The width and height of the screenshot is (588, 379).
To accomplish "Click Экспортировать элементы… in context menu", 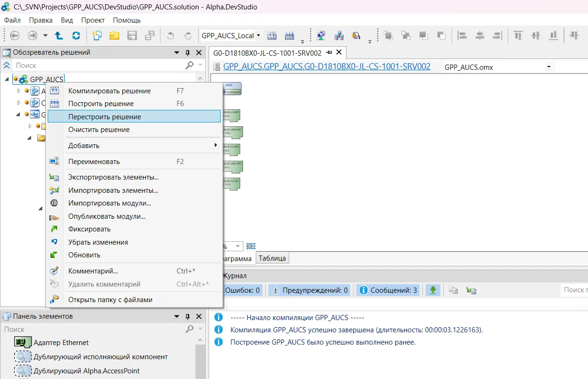I will click(x=134, y=177).
